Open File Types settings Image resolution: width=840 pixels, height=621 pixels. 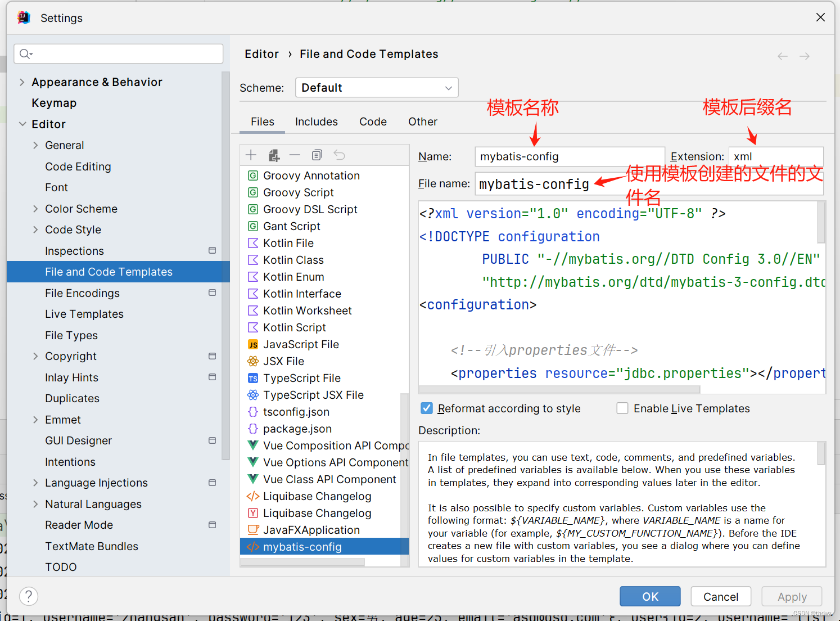click(x=71, y=335)
